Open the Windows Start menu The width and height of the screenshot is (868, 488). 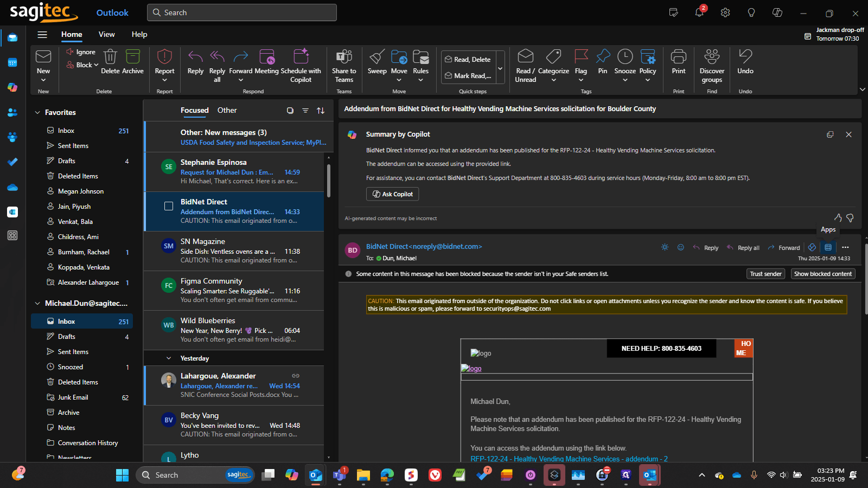(123, 475)
